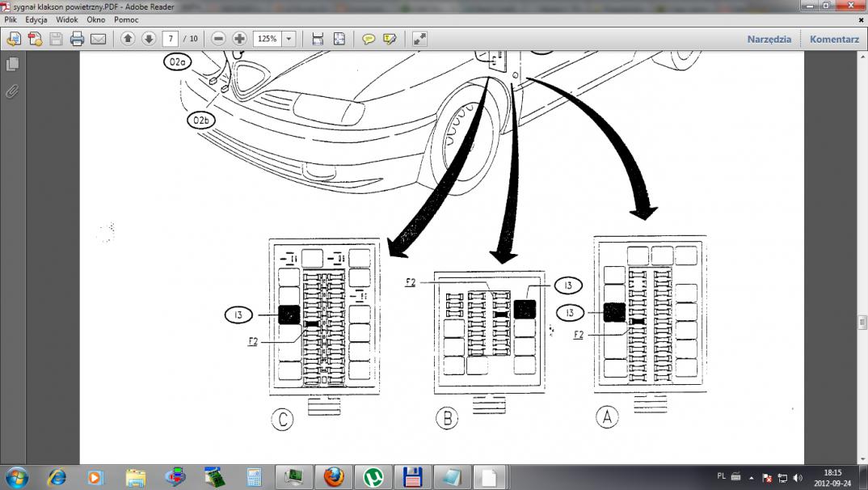This screenshot has width=868, height=490.
Task: Zoom in with the plus button
Action: (239, 39)
